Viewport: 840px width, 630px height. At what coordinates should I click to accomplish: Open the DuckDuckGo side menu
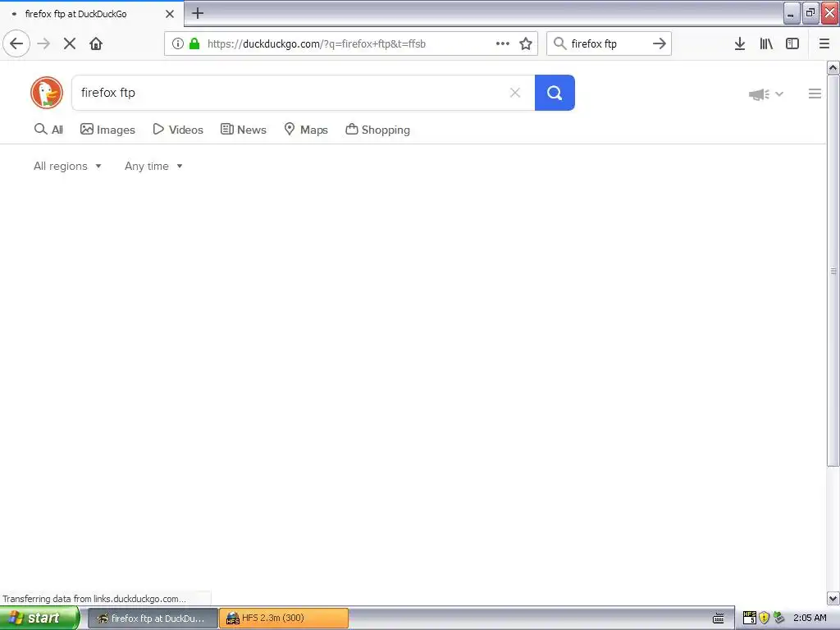click(815, 94)
